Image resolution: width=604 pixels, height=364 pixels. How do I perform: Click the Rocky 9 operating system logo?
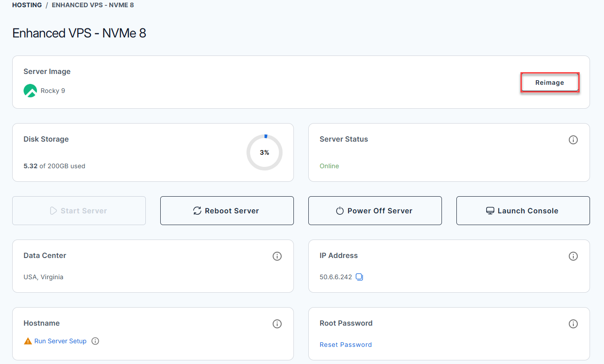click(x=30, y=90)
